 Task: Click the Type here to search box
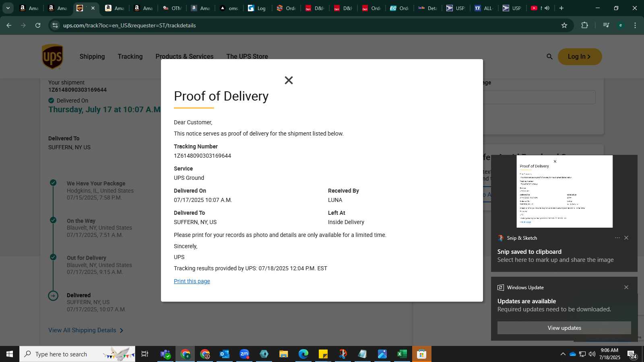pyautogui.click(x=77, y=354)
